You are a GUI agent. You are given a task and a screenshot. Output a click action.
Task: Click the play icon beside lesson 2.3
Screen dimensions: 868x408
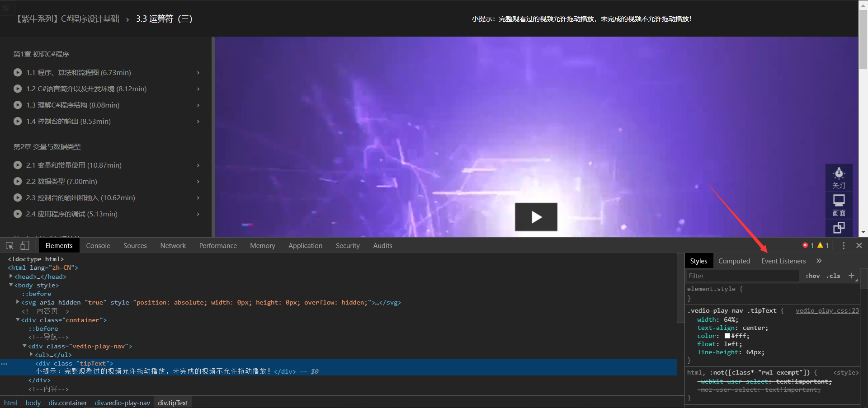[x=18, y=197]
